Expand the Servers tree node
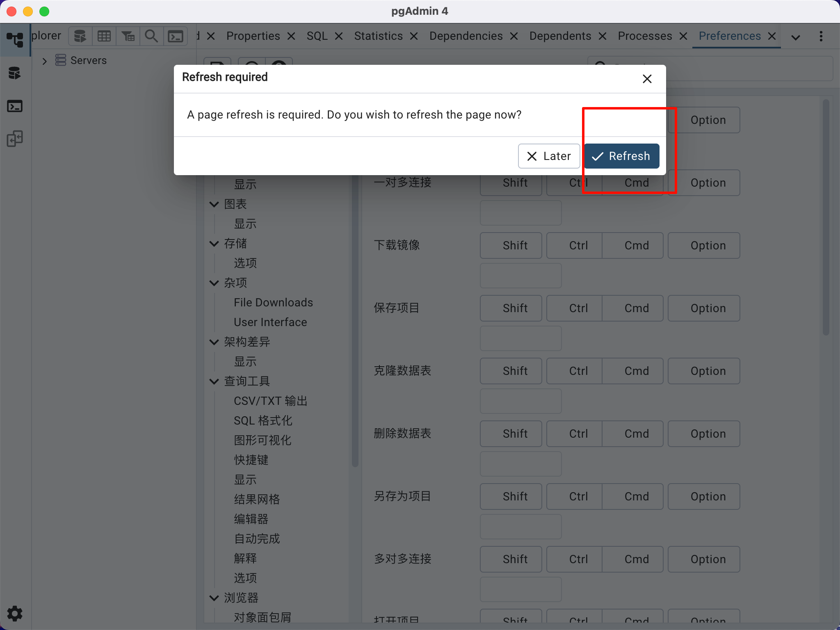Image resolution: width=840 pixels, height=630 pixels. [x=44, y=60]
